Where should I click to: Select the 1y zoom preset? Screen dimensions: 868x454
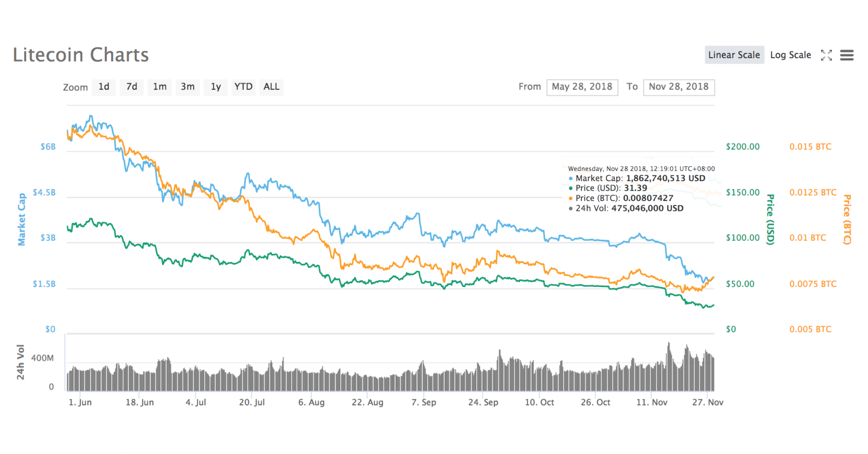click(x=215, y=86)
